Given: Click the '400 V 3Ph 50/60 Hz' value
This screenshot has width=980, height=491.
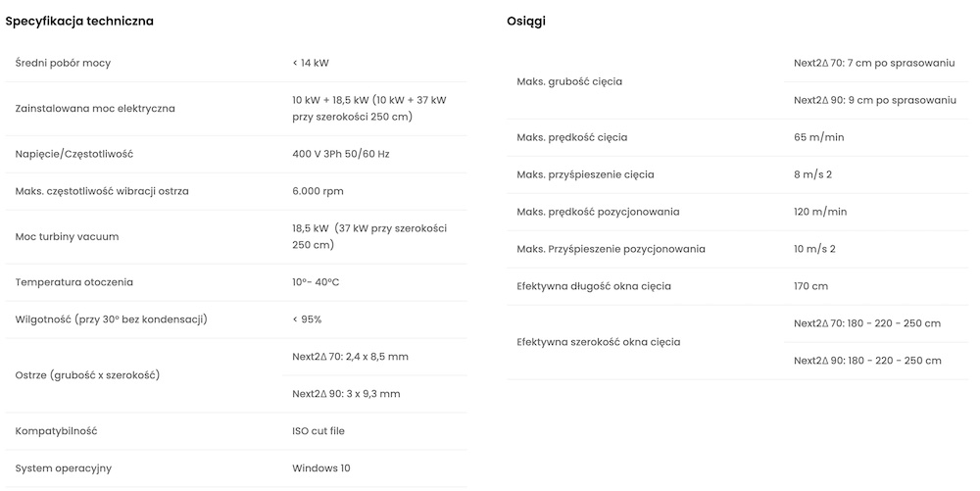Looking at the screenshot, I should pyautogui.click(x=341, y=154).
